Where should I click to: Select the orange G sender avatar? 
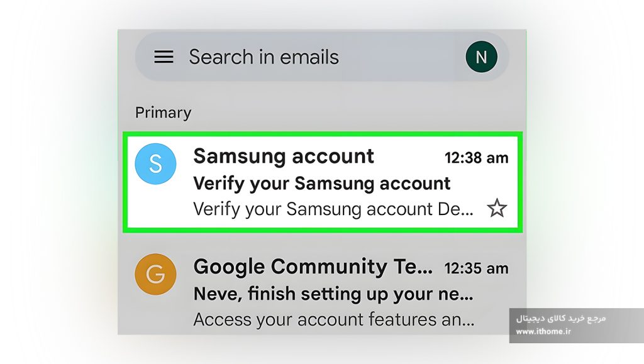point(156,274)
